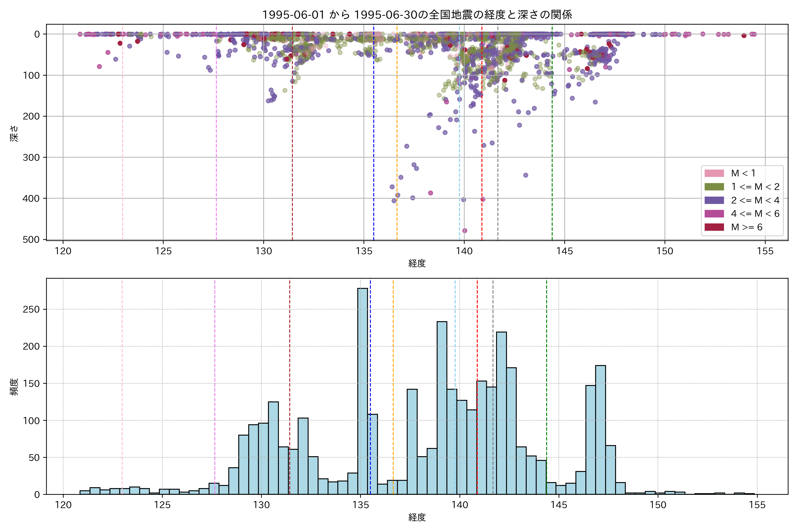This screenshot has height=532, width=798.
Task: Click the 250 tick label on histogram axis
Action: 31,309
